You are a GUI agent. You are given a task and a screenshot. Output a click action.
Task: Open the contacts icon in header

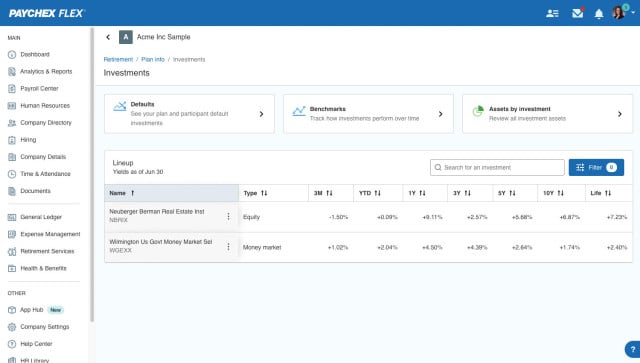[552, 13]
